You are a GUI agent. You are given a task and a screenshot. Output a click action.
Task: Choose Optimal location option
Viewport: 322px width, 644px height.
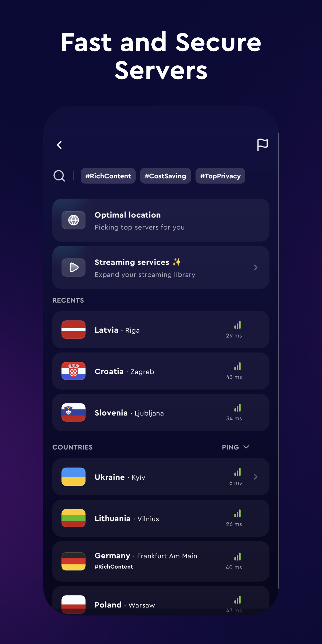161,220
